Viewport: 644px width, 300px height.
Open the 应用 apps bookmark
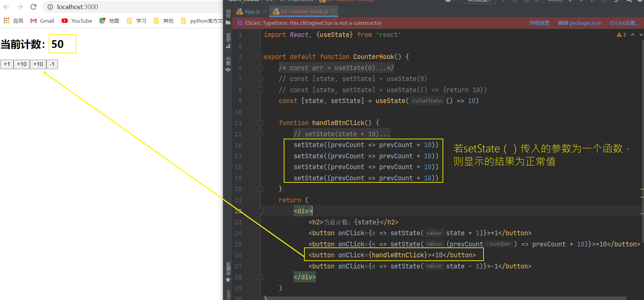(14, 21)
